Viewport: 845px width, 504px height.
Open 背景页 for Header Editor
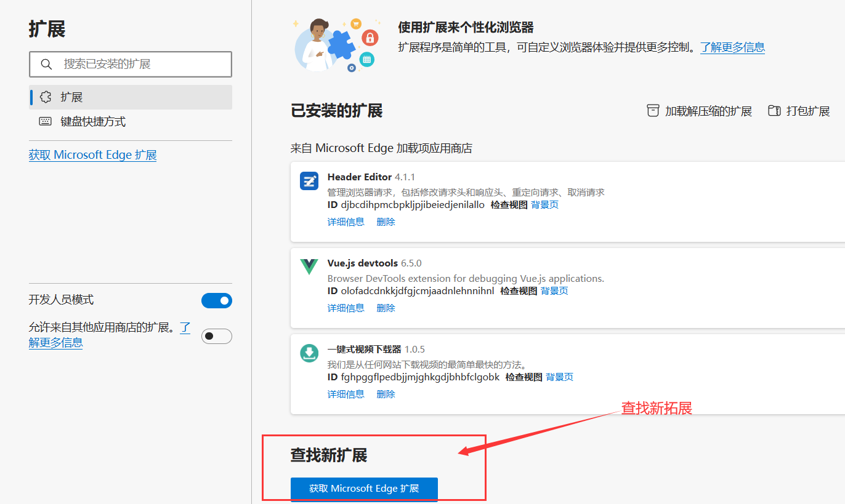click(x=545, y=205)
